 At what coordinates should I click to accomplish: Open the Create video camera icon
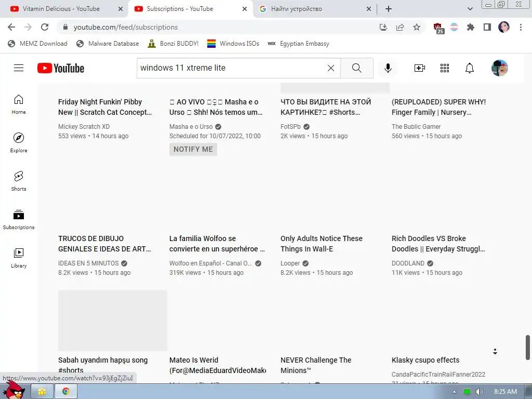419,68
